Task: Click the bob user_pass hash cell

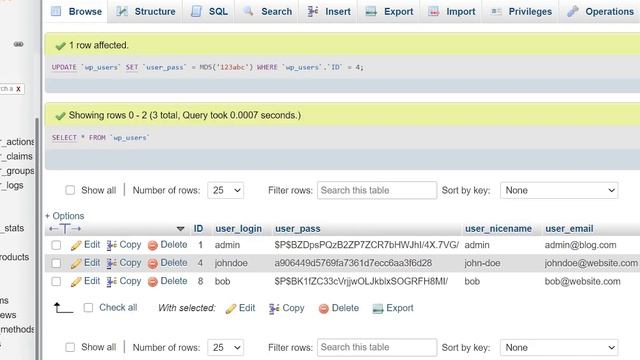Action: point(361,281)
